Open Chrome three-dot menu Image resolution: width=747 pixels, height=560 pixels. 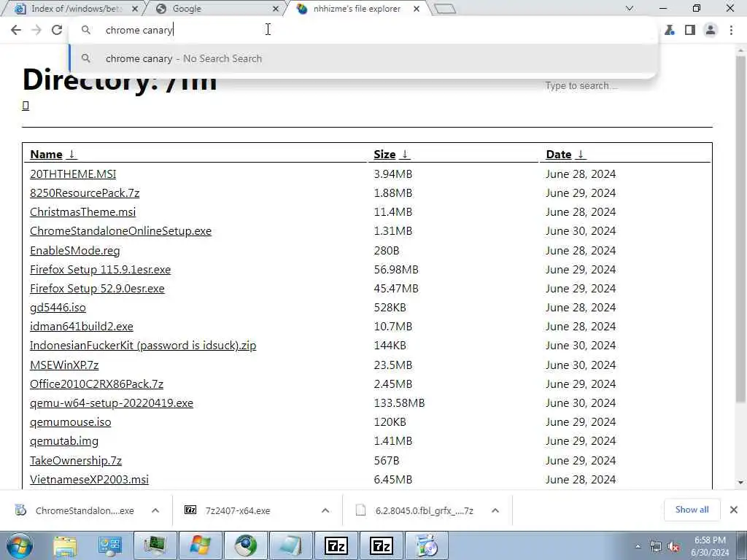[731, 30]
